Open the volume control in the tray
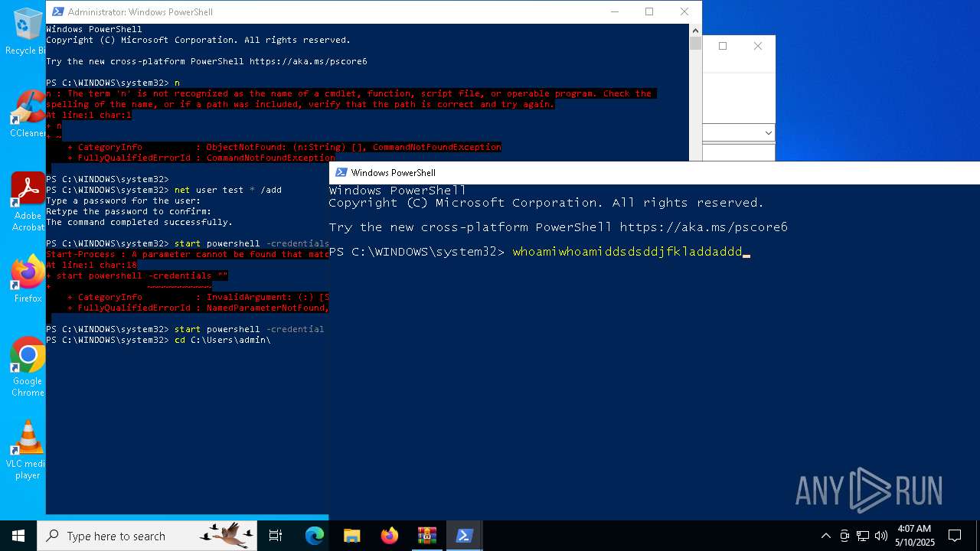 coord(881,536)
